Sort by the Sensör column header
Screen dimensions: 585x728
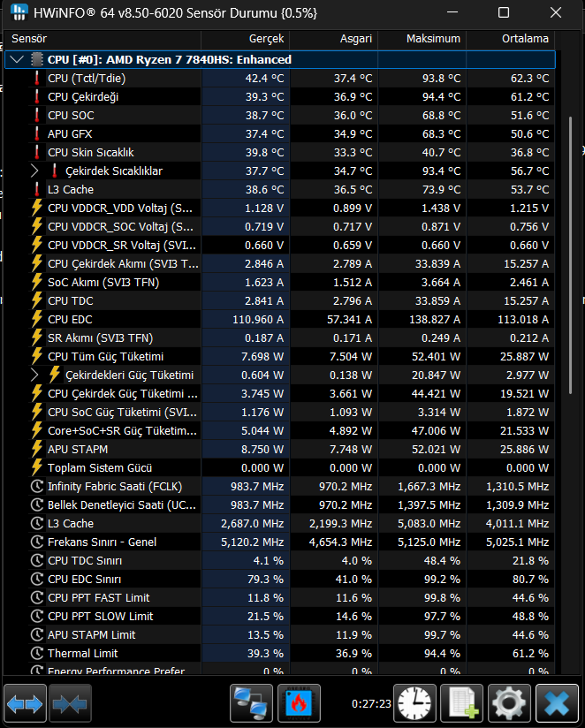(x=103, y=39)
